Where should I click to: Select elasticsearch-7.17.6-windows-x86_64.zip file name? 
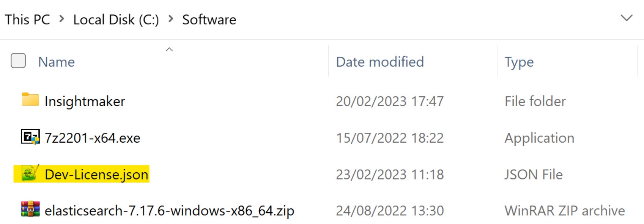click(x=169, y=211)
